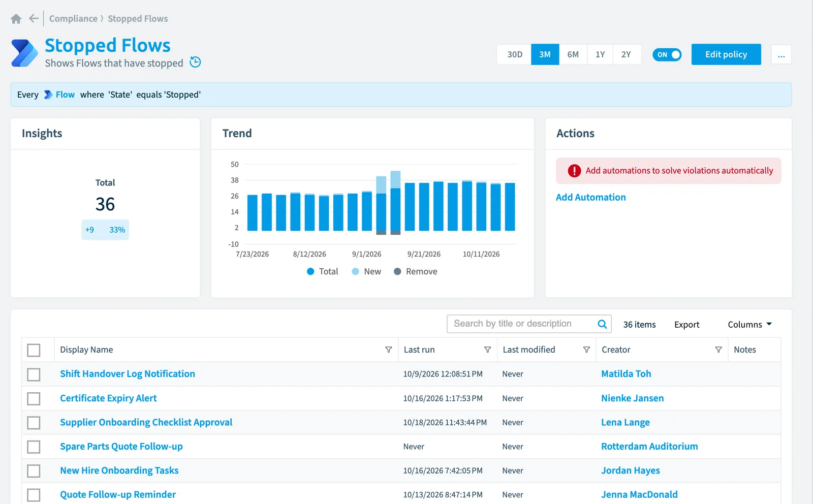Select the 3M time range
The width and height of the screenshot is (813, 504).
coord(545,54)
